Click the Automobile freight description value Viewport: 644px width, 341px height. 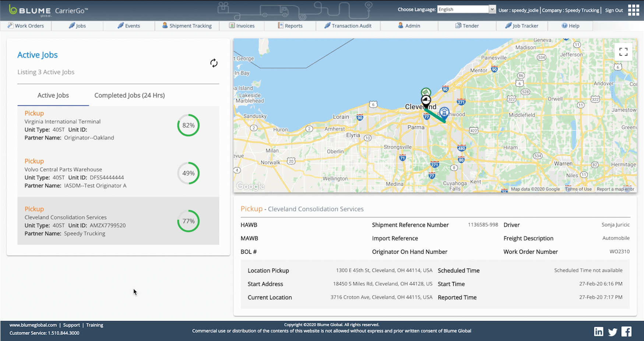[x=616, y=238]
